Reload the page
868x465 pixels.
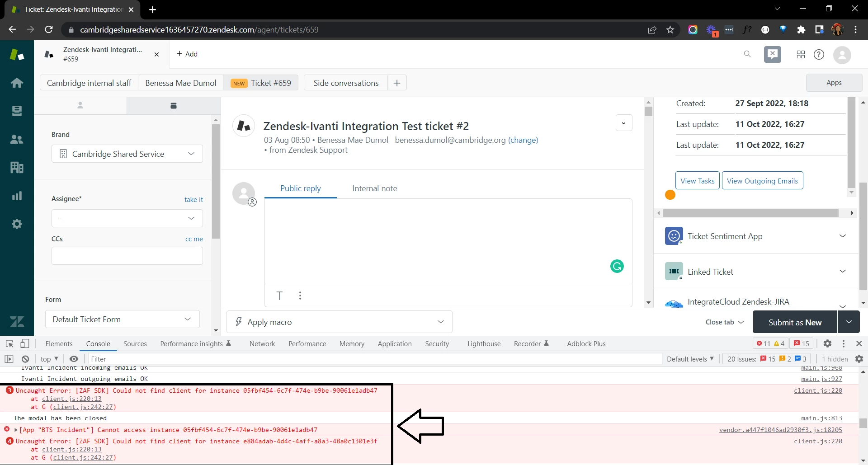click(49, 30)
